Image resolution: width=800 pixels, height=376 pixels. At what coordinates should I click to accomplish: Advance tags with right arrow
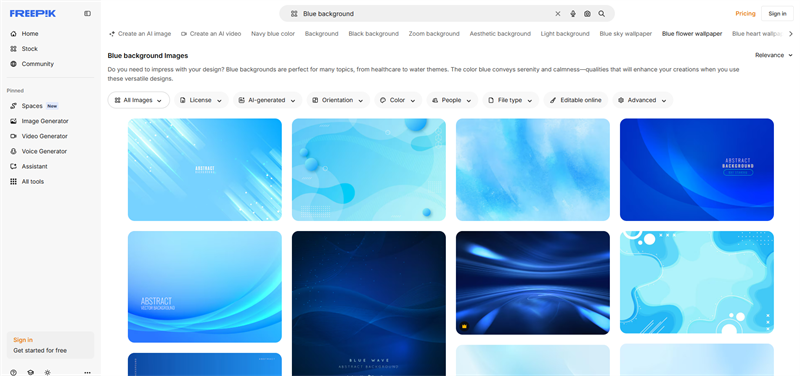pos(791,34)
